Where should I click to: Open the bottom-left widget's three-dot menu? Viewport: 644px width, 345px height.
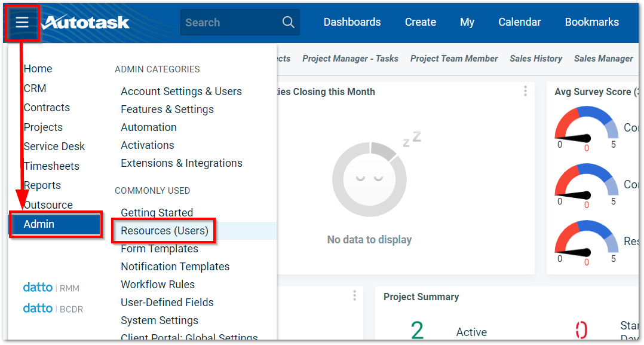354,295
